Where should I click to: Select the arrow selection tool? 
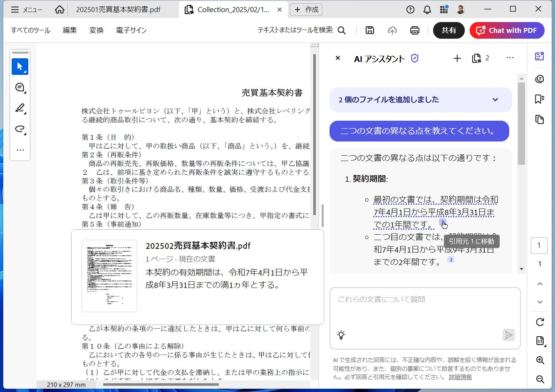click(x=20, y=67)
